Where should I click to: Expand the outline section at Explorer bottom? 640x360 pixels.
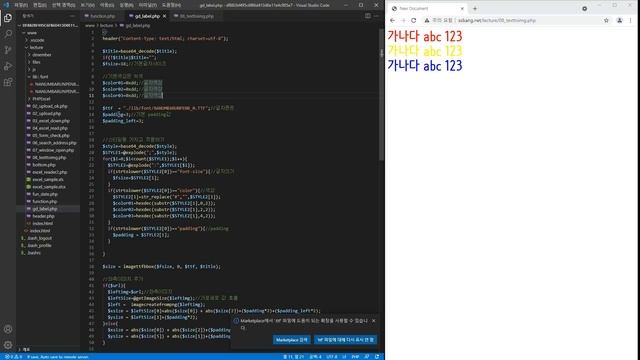[x=25, y=349]
